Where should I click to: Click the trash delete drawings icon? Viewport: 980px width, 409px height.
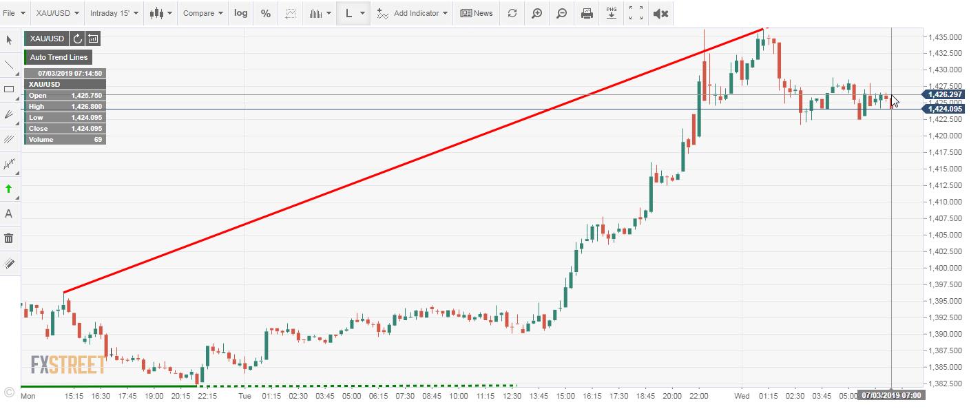click(x=9, y=238)
